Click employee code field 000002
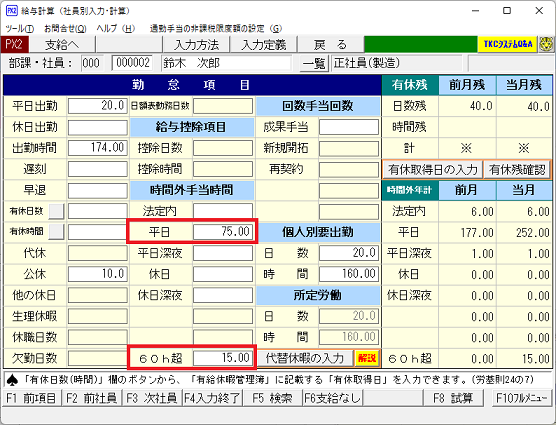 (132, 63)
